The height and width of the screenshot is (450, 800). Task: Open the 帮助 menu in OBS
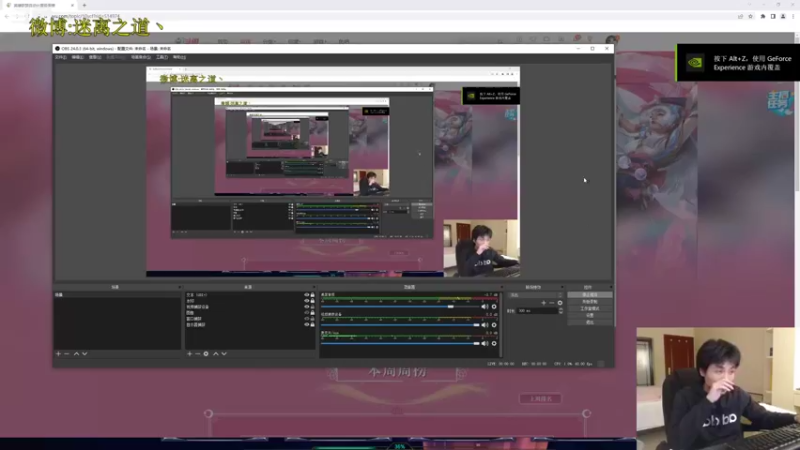tap(179, 57)
